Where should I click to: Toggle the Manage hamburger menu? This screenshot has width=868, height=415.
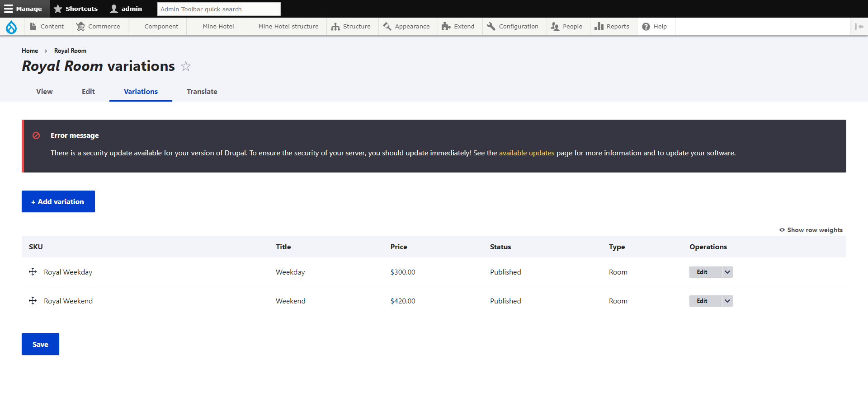[x=24, y=9]
